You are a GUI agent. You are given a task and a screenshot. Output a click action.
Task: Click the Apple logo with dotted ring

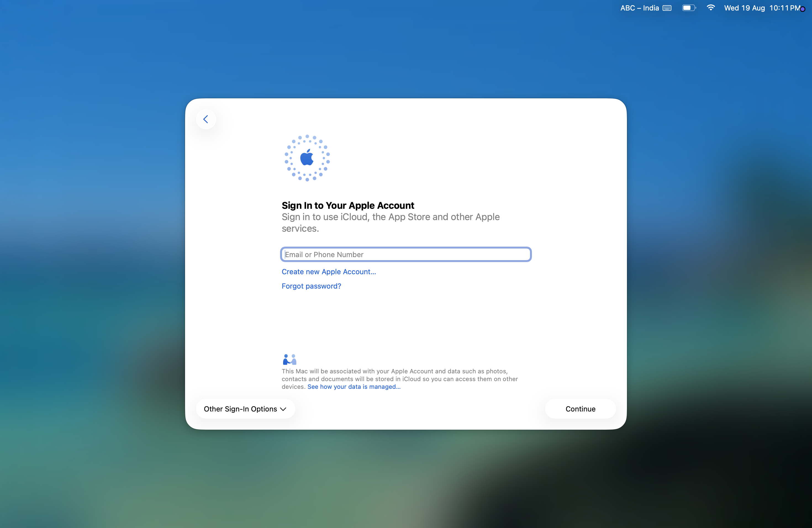[x=307, y=158]
